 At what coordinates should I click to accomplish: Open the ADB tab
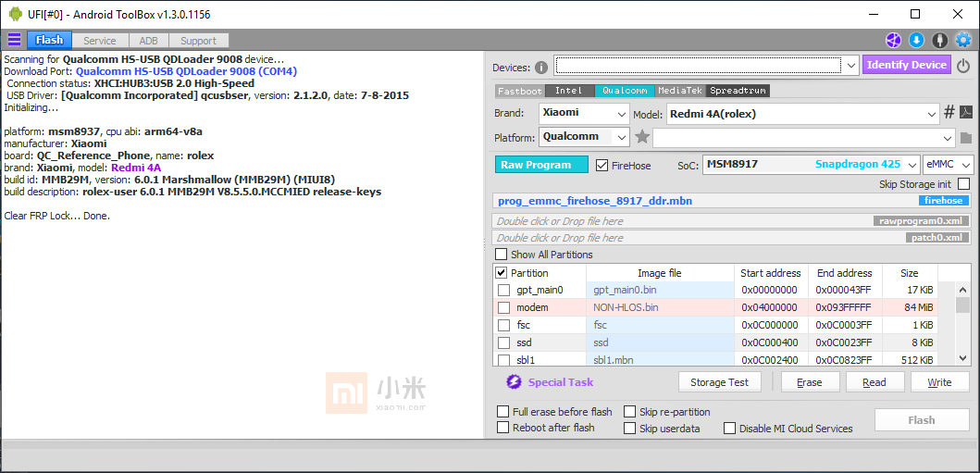click(149, 41)
